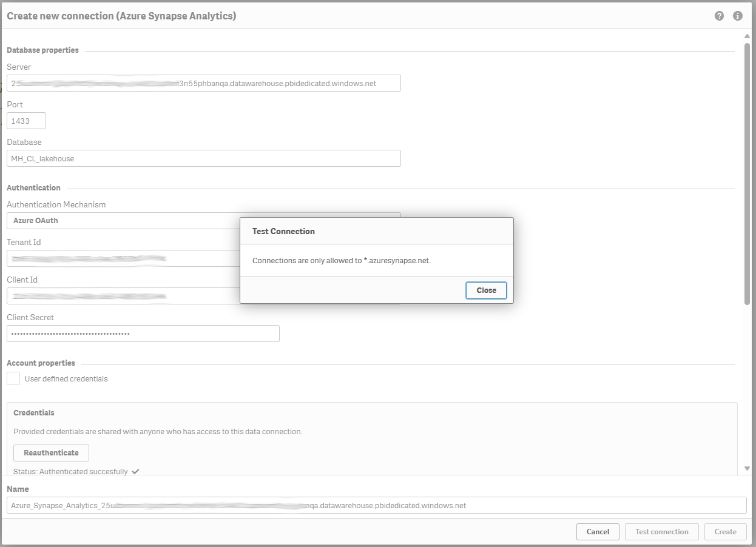Click the Database field MH_CL_lakehouse
This screenshot has height=547, width=756.
pos(203,158)
